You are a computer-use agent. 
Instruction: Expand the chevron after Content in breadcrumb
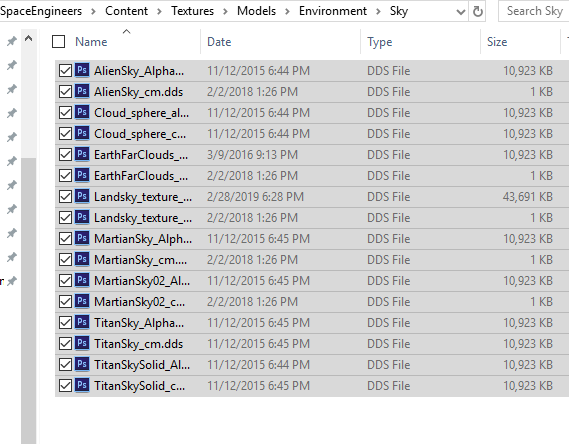159,12
